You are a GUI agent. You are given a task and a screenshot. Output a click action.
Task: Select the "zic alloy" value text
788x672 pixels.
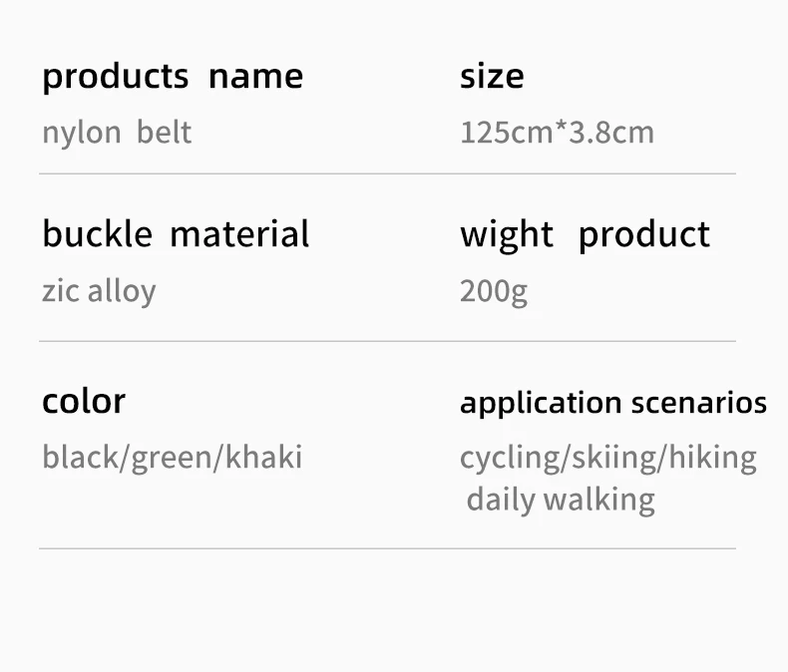coord(99,291)
